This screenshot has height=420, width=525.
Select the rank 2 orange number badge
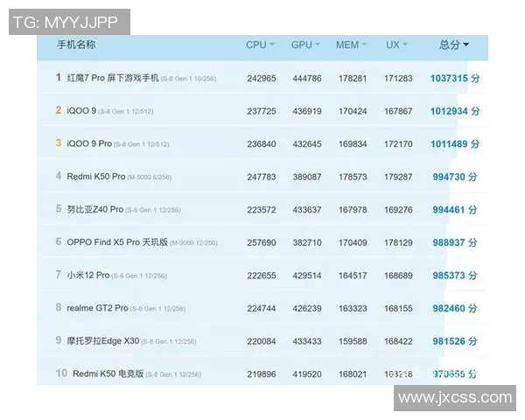click(x=59, y=111)
